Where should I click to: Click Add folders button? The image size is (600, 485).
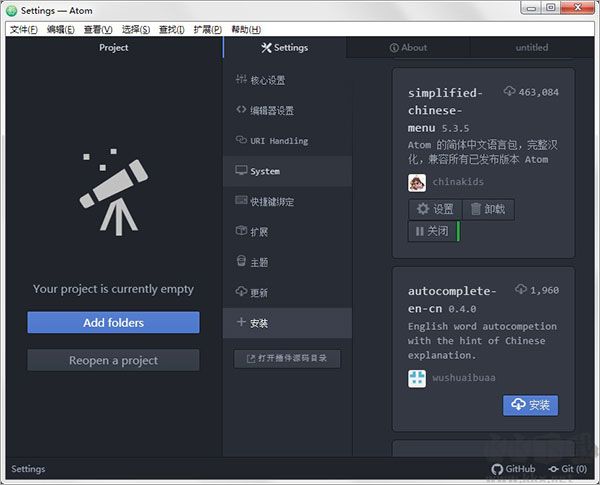coord(113,322)
